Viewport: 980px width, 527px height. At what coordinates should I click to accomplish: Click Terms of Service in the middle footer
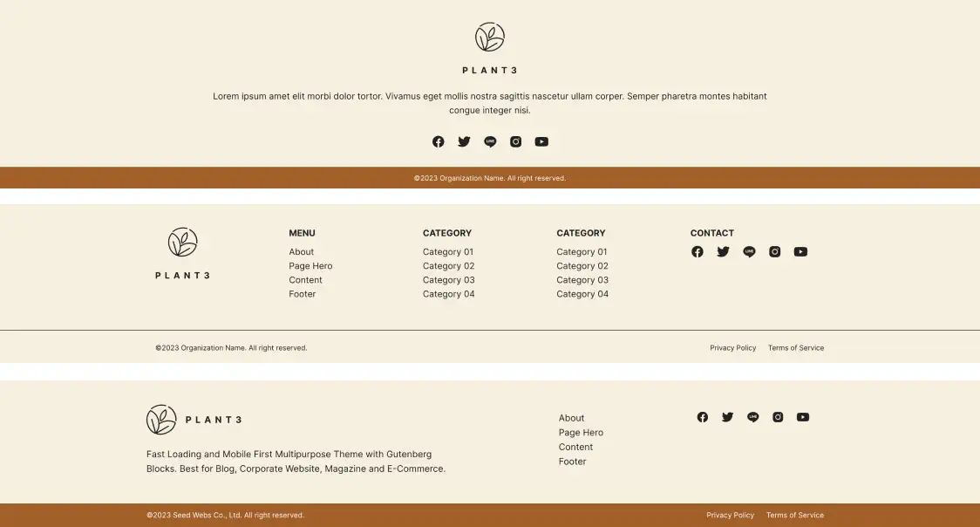tap(795, 348)
